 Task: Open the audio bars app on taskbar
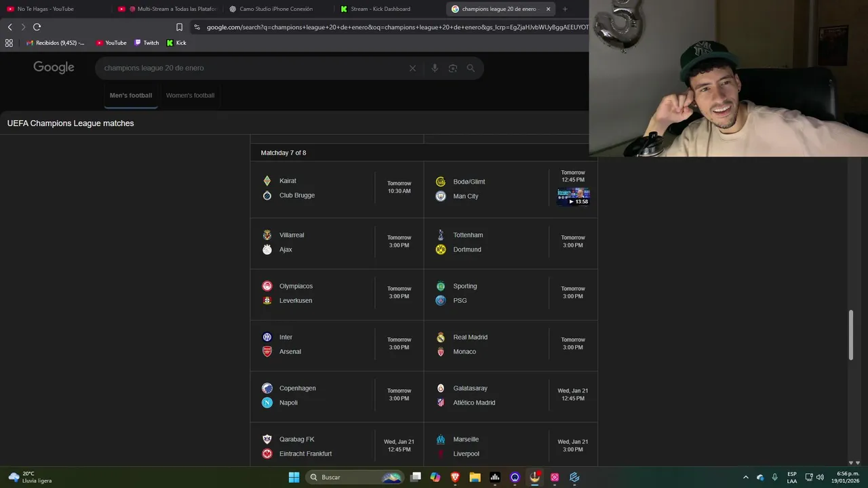(x=495, y=477)
